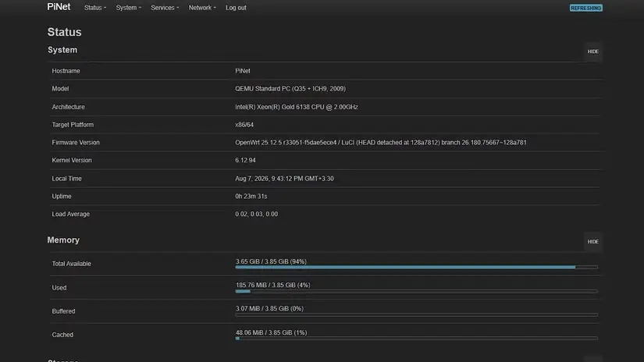The image size is (644, 362).
Task: Click the Target Platform row label
Action: (x=73, y=125)
